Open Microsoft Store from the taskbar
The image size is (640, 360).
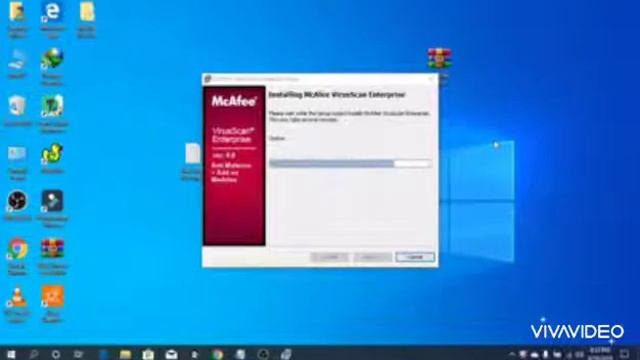148,354
